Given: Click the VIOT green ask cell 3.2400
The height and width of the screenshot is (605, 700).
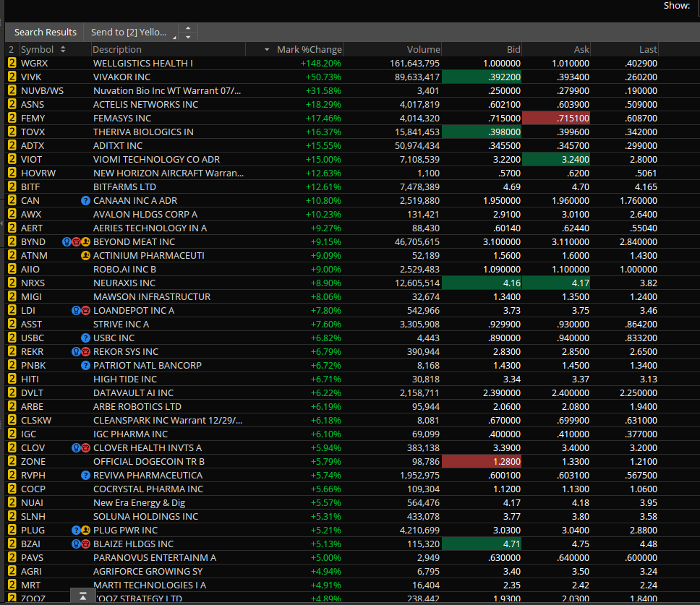Looking at the screenshot, I should (x=556, y=159).
